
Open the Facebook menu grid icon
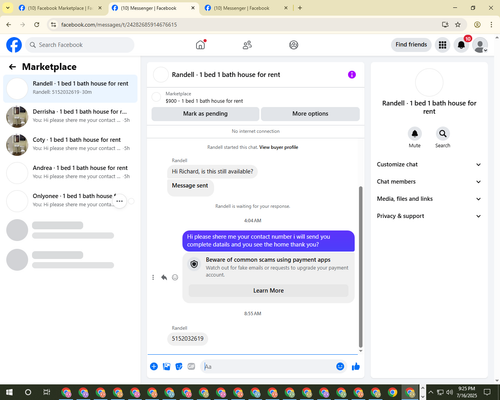point(442,45)
